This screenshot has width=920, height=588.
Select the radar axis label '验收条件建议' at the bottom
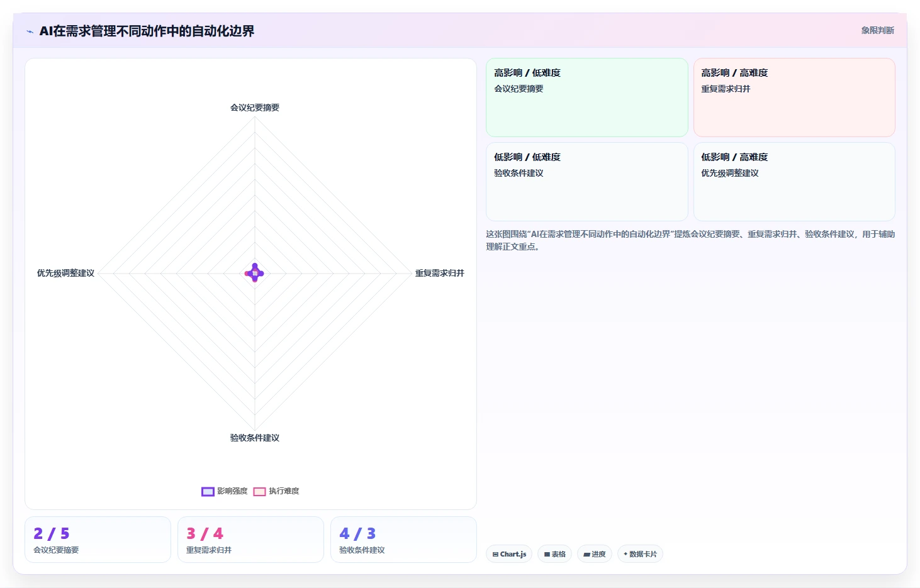click(255, 438)
